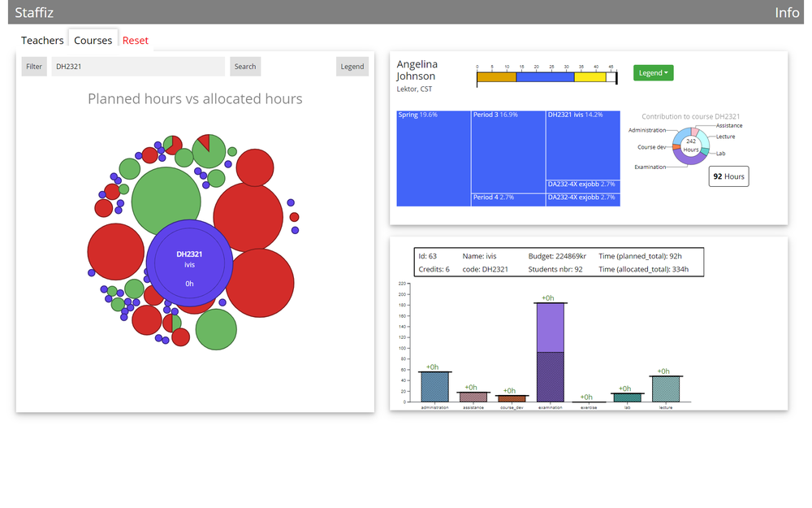Click the tall examination bar in chart

pos(551,353)
